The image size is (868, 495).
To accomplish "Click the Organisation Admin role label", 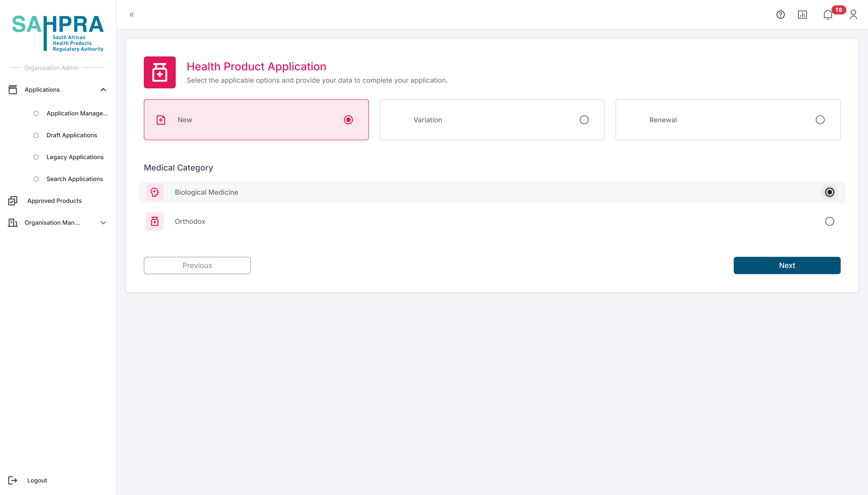I will tap(51, 68).
